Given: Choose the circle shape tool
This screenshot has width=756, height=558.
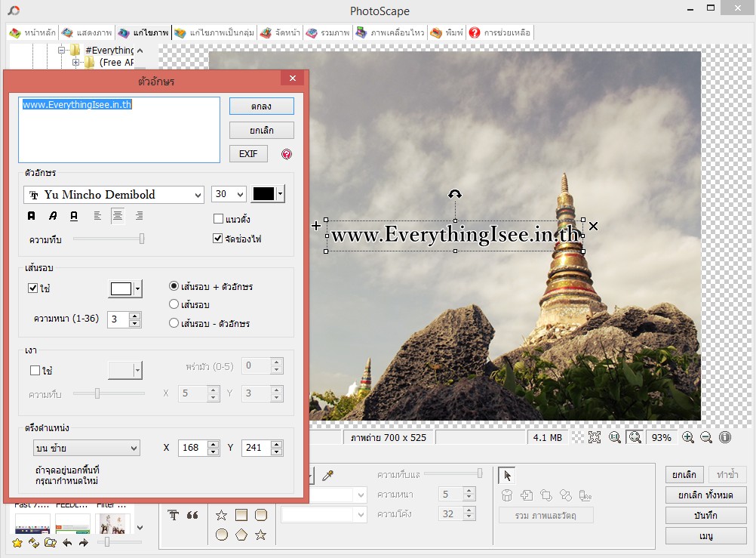Looking at the screenshot, I should coord(222,535).
